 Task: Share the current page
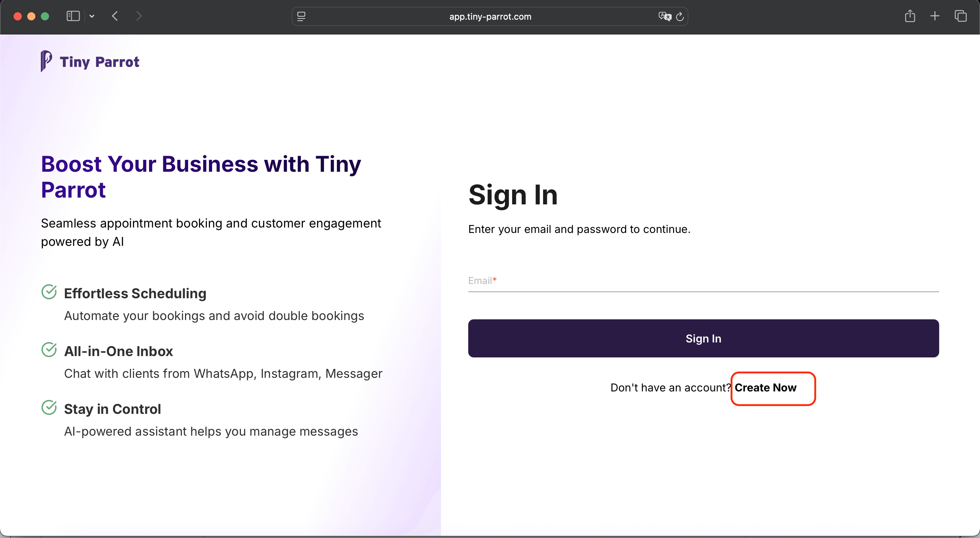(910, 16)
